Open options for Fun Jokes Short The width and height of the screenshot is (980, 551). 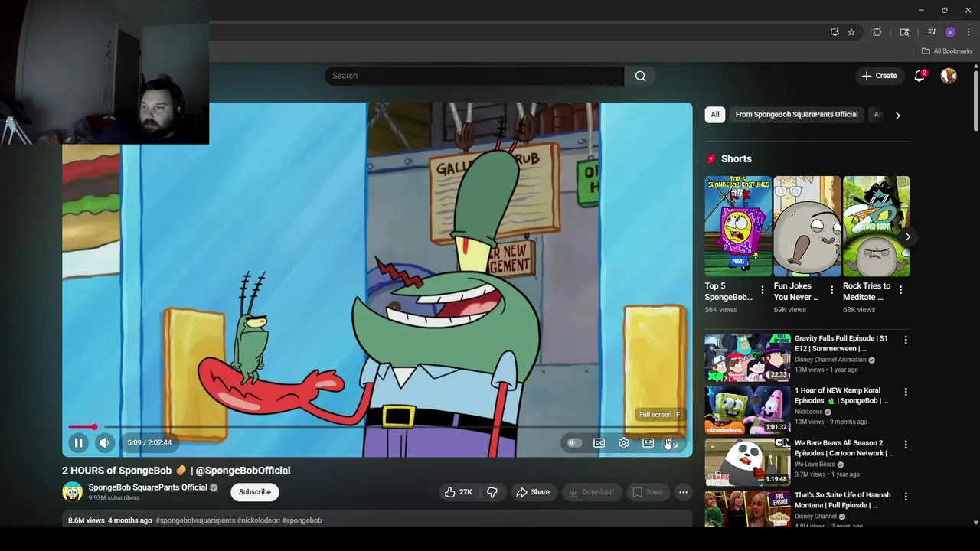click(x=831, y=290)
